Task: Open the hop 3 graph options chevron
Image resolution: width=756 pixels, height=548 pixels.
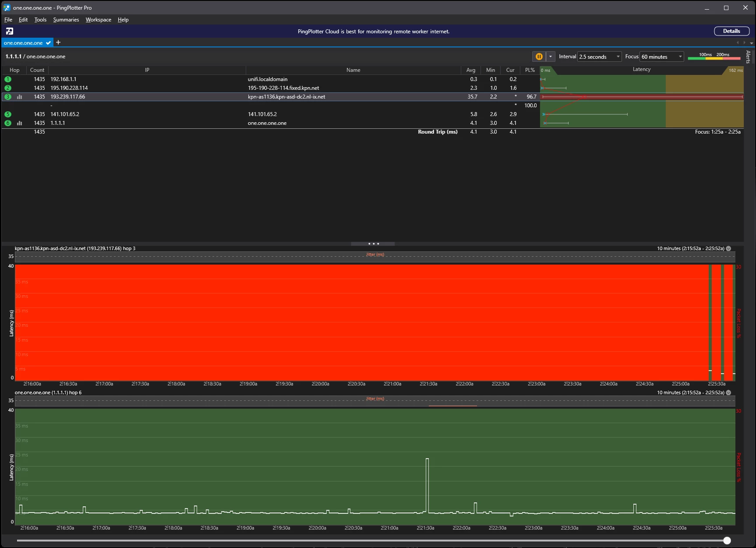Action: [728, 248]
